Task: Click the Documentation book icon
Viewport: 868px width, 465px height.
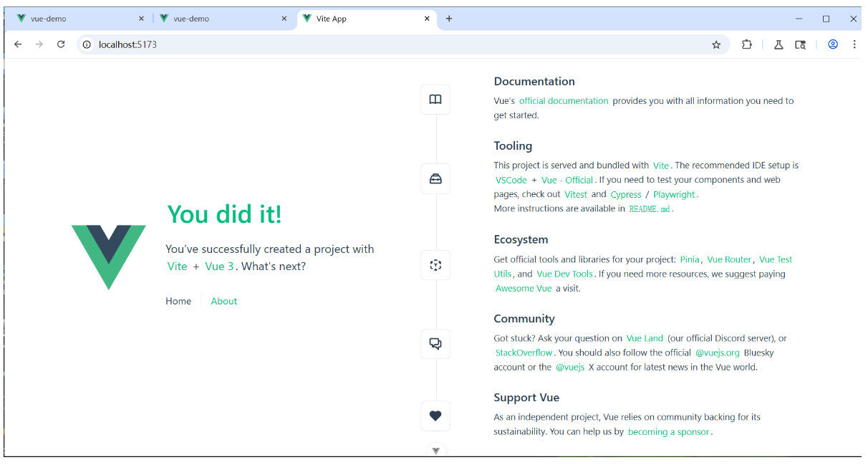Action: point(435,100)
